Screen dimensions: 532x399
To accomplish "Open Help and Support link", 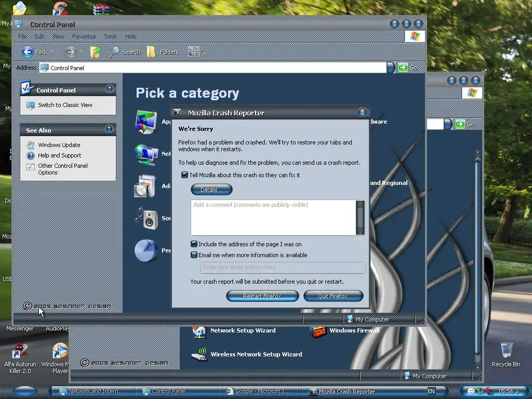I will tap(59, 155).
